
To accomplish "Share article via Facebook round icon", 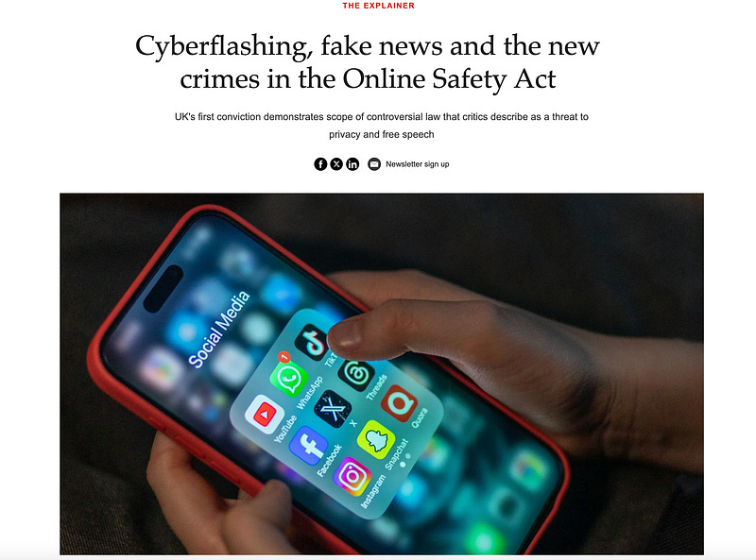I will coord(320,164).
